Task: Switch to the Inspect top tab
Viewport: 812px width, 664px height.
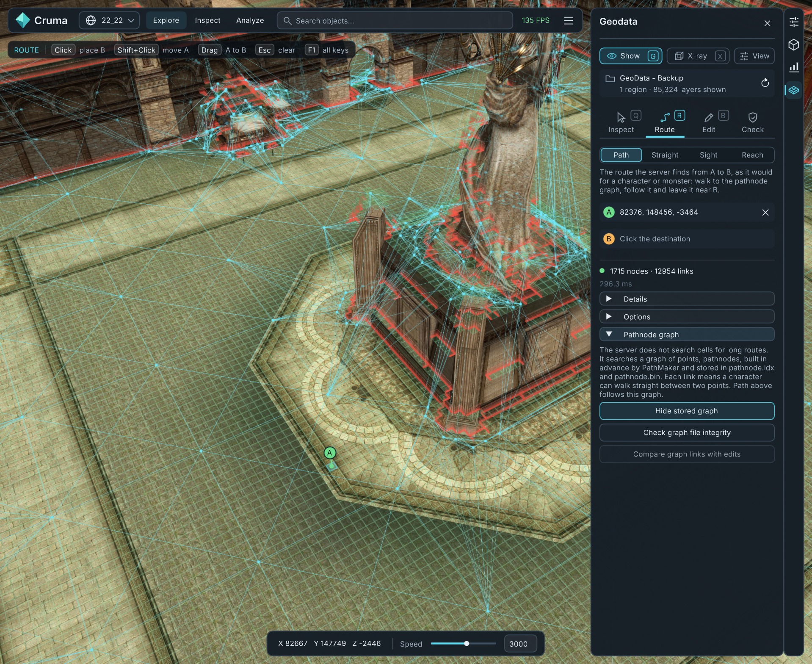Action: pos(207,20)
